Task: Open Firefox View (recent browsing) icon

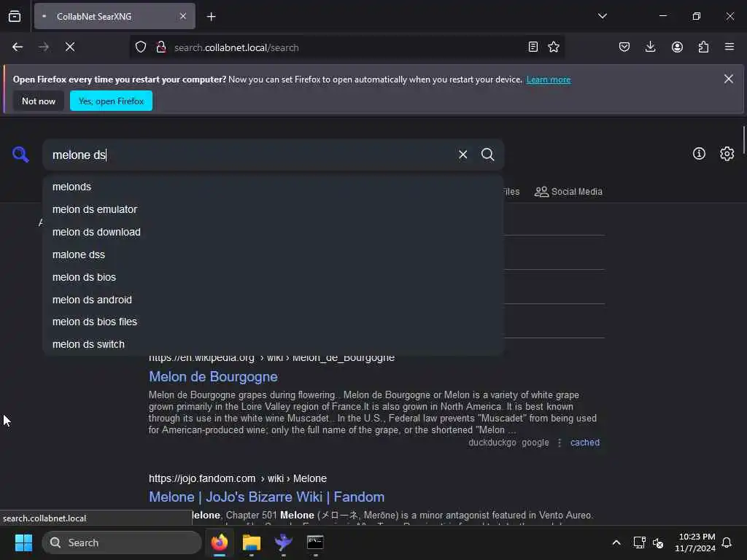Action: click(x=15, y=16)
